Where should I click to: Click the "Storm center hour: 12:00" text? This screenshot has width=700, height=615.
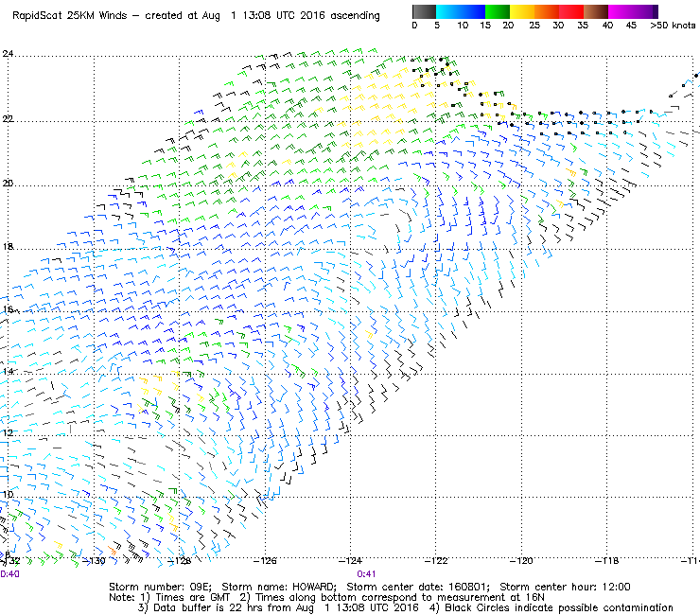click(565, 587)
